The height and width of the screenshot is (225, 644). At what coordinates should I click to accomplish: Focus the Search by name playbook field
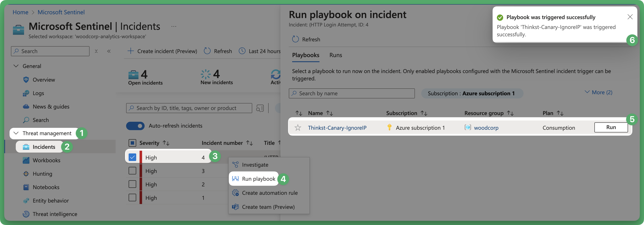click(x=351, y=93)
